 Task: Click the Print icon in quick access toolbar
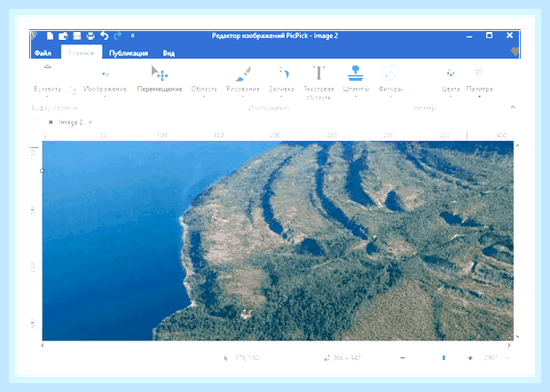tap(90, 35)
